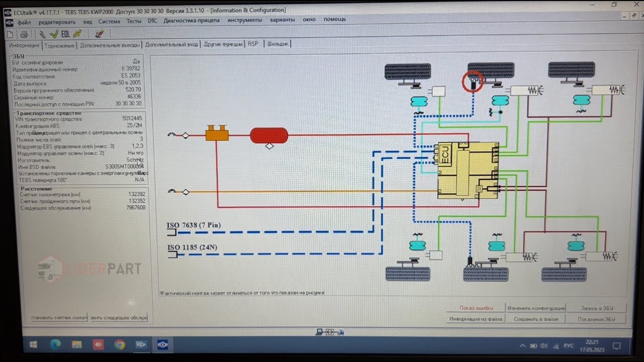Click the change next service button
The image size is (644, 362).
click(119, 318)
